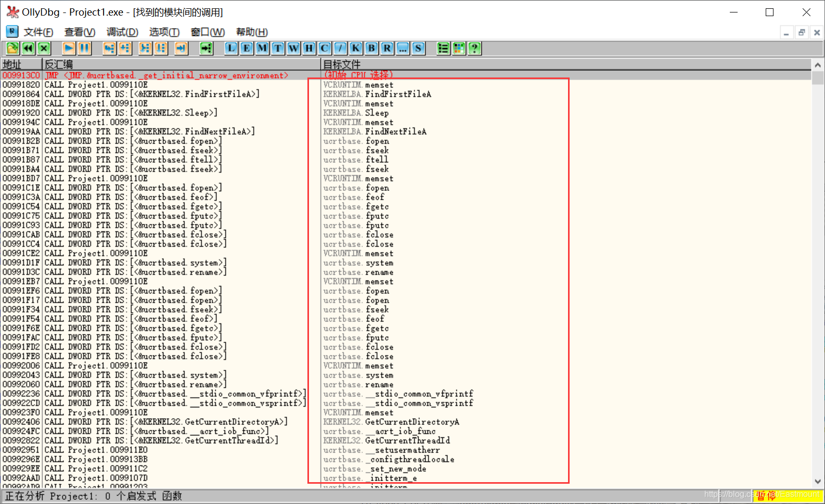The width and height of the screenshot is (825, 504).
Task: Select row 00991920 CALL KERNEL32.Sleep
Action: 406,113
